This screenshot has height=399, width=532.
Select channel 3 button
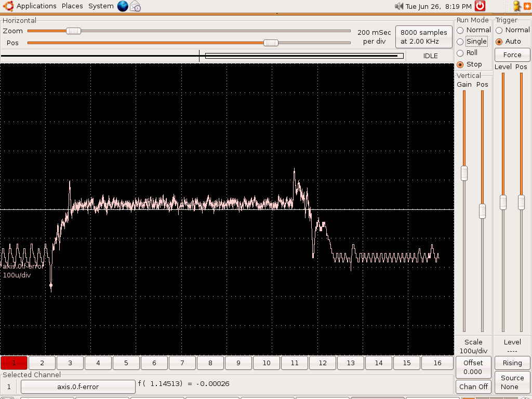point(70,363)
